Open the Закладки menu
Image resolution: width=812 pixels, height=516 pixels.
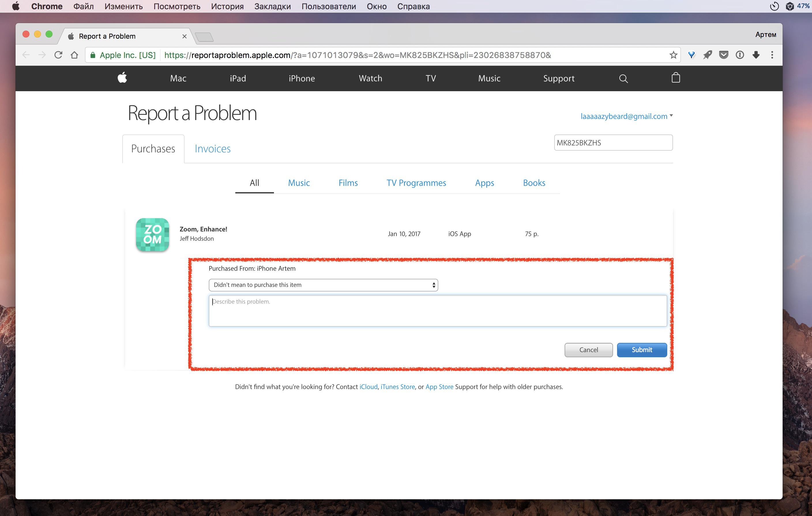point(272,6)
